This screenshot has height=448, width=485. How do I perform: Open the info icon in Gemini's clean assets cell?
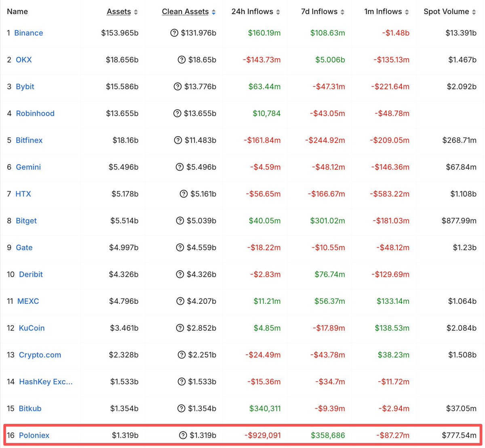pos(180,167)
